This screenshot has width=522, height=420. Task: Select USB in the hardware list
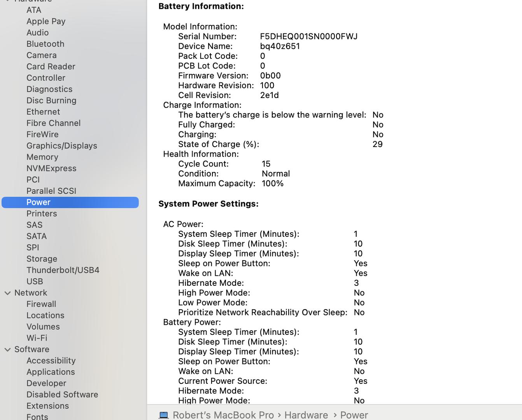coord(35,281)
